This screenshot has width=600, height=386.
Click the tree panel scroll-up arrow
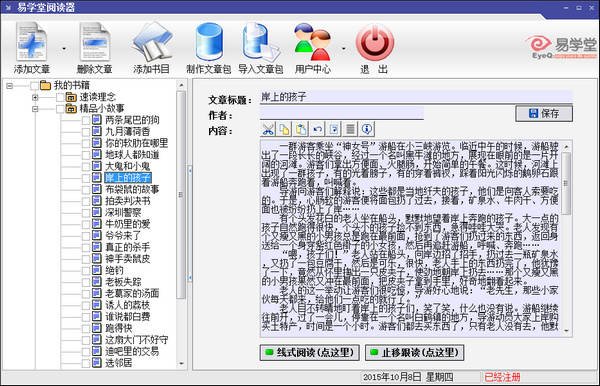tap(181, 85)
